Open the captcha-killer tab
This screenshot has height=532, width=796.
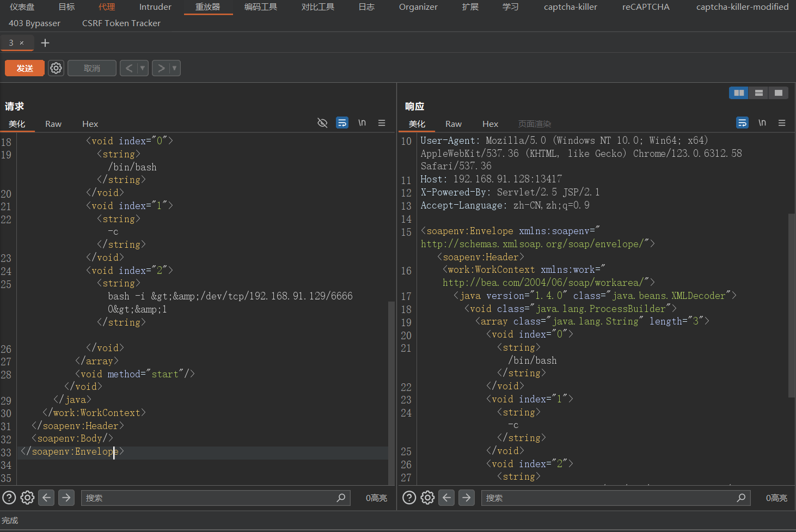click(x=571, y=7)
